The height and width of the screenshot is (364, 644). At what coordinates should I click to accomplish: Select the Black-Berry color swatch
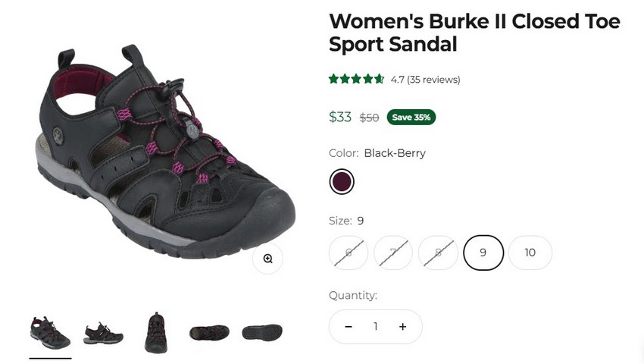[342, 182]
